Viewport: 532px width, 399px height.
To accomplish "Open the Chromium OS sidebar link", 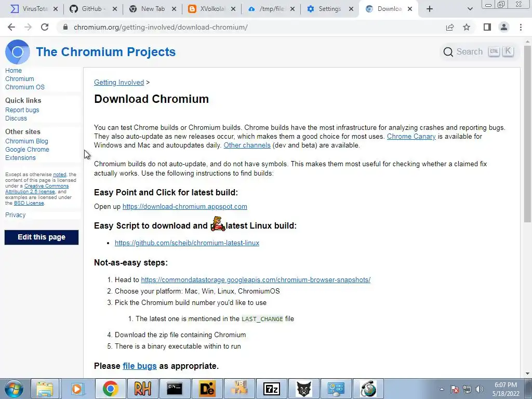I will [x=25, y=87].
